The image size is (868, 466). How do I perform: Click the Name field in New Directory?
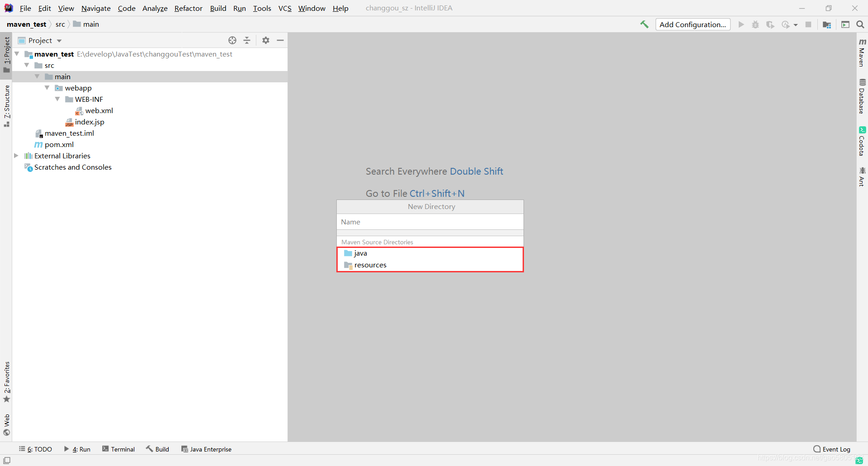[x=430, y=222]
